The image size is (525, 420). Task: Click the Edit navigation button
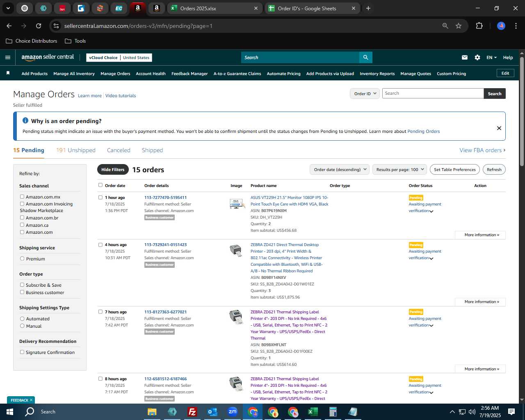(x=505, y=73)
